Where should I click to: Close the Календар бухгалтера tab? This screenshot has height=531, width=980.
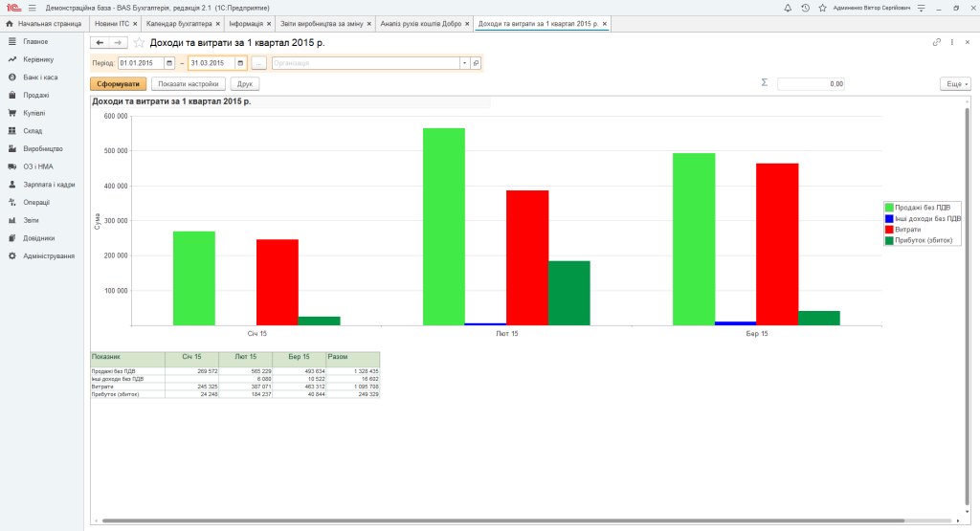[x=217, y=24]
